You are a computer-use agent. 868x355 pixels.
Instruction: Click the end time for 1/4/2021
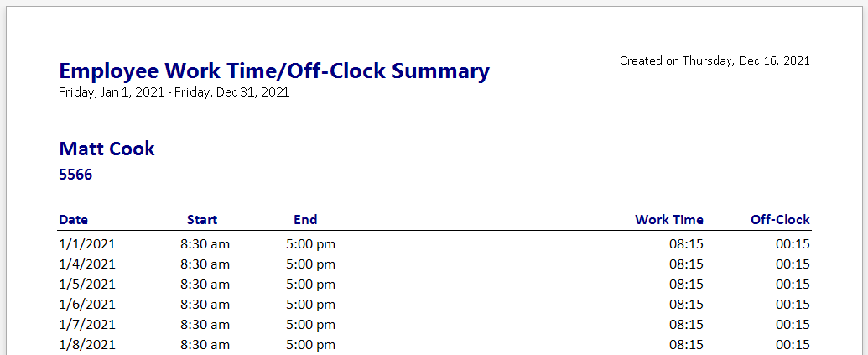[x=310, y=264]
